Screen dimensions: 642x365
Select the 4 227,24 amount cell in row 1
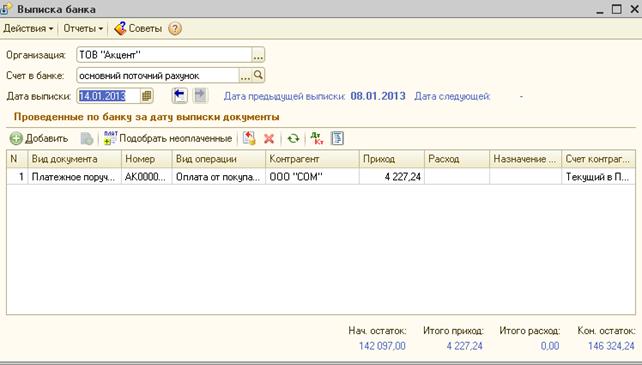tap(392, 177)
